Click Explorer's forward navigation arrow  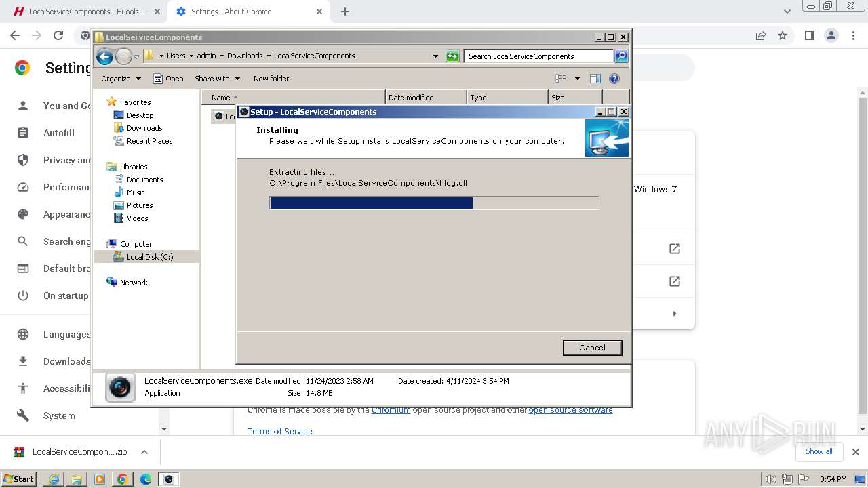(x=123, y=56)
